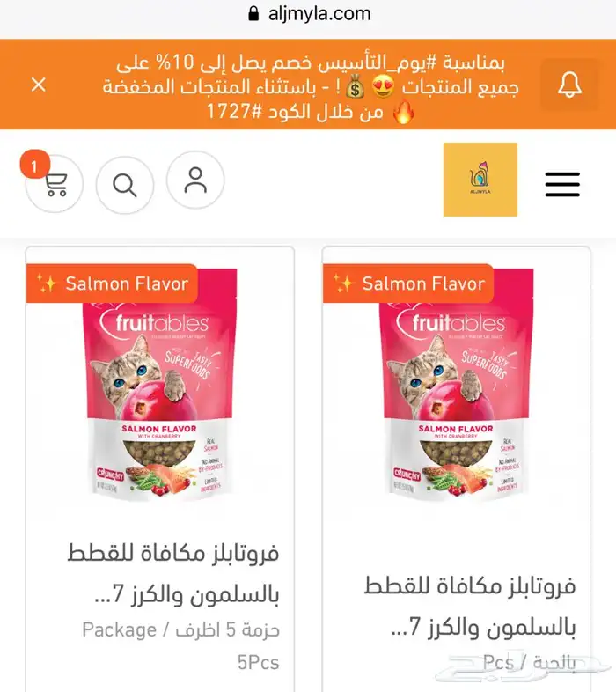The width and height of the screenshot is (616, 692).
Task: Click the discount announcement text in banner
Action: point(311,86)
